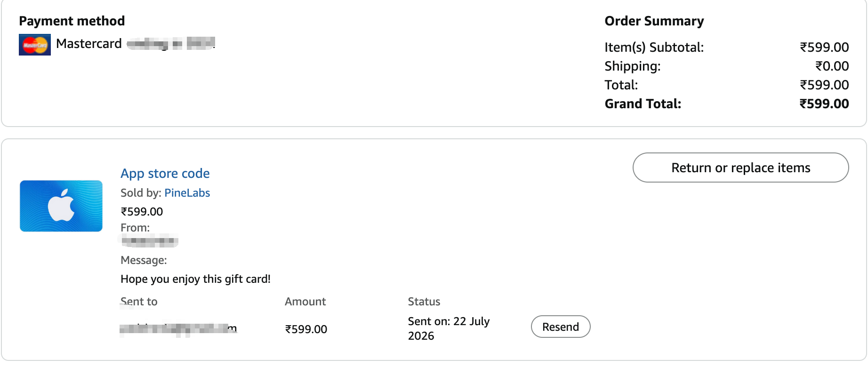Click the Shipping ₹0.00 amount
This screenshot has height=367, width=868.
click(832, 66)
